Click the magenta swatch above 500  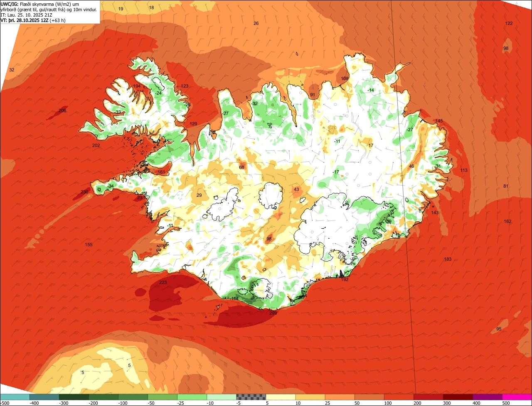[x=517, y=397]
